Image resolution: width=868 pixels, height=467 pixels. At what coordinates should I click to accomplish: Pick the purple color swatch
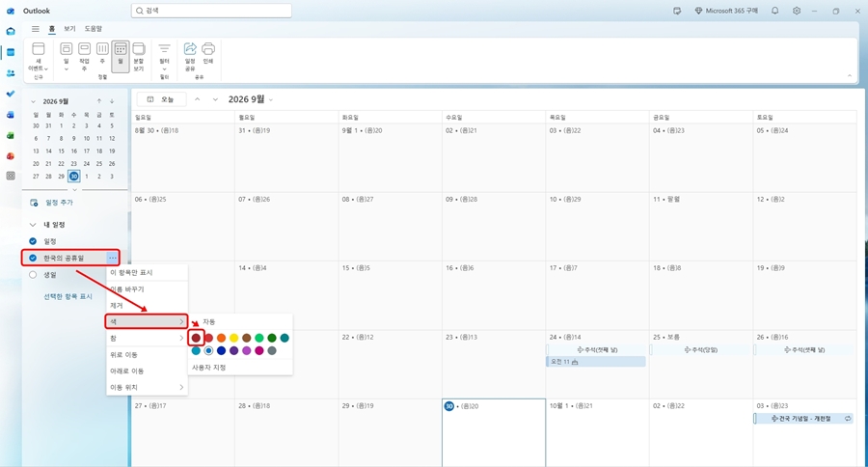[234, 350]
